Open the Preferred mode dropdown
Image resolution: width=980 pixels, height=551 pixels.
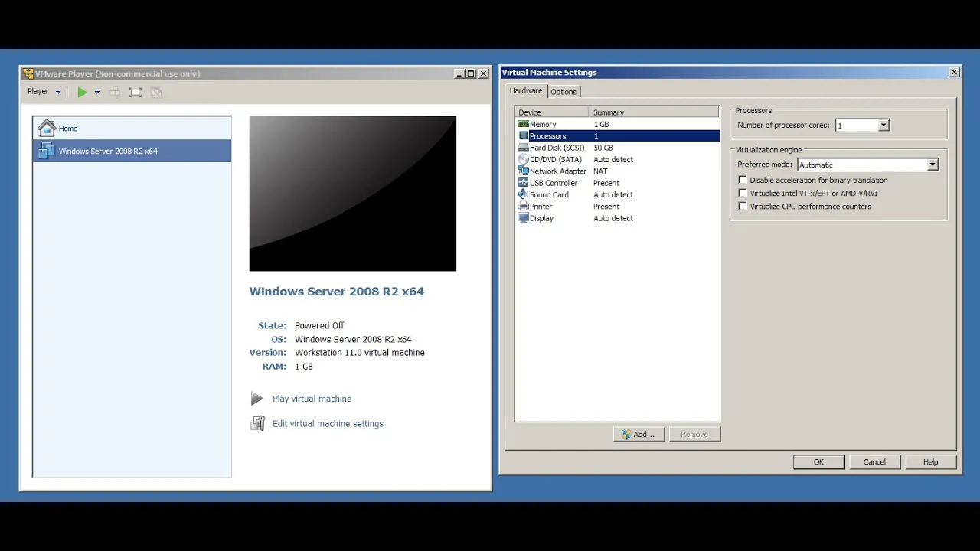(933, 165)
